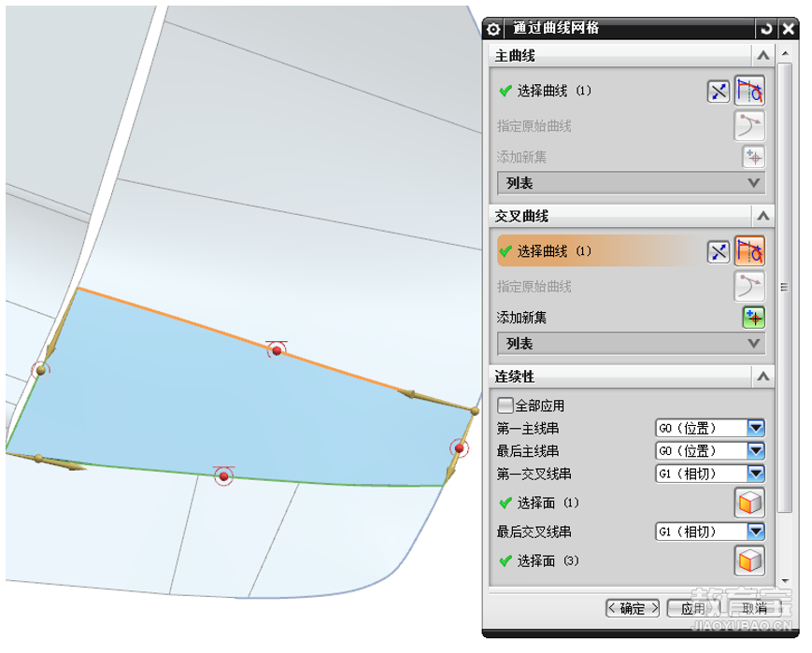Open the dialog settings gear icon

pyautogui.click(x=493, y=29)
